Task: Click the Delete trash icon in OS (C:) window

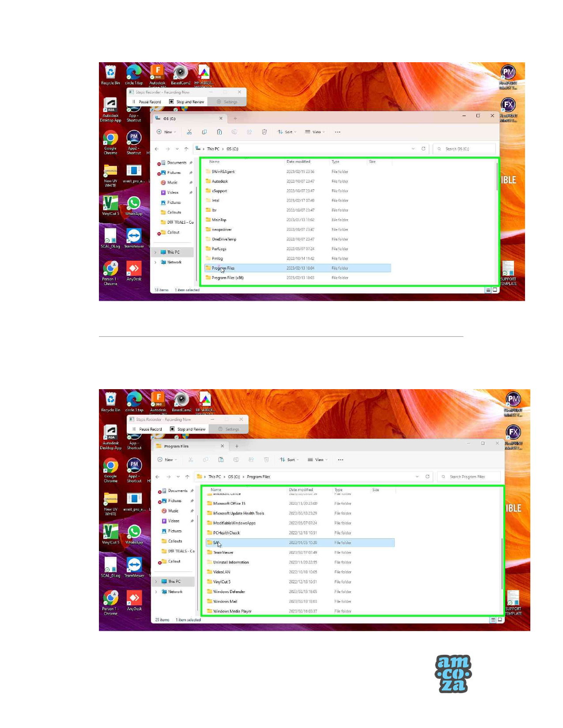Action: click(264, 132)
